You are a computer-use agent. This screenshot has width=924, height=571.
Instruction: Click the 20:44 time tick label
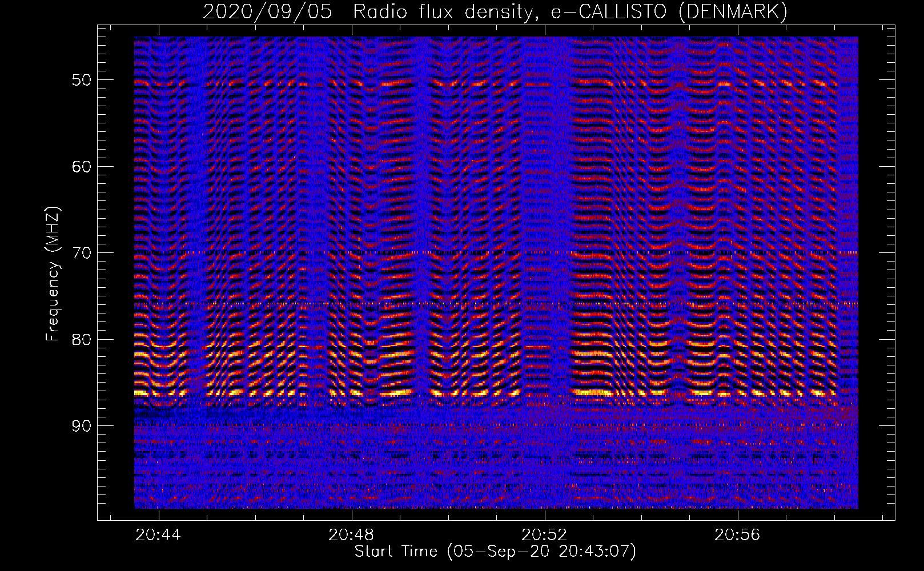158,534
